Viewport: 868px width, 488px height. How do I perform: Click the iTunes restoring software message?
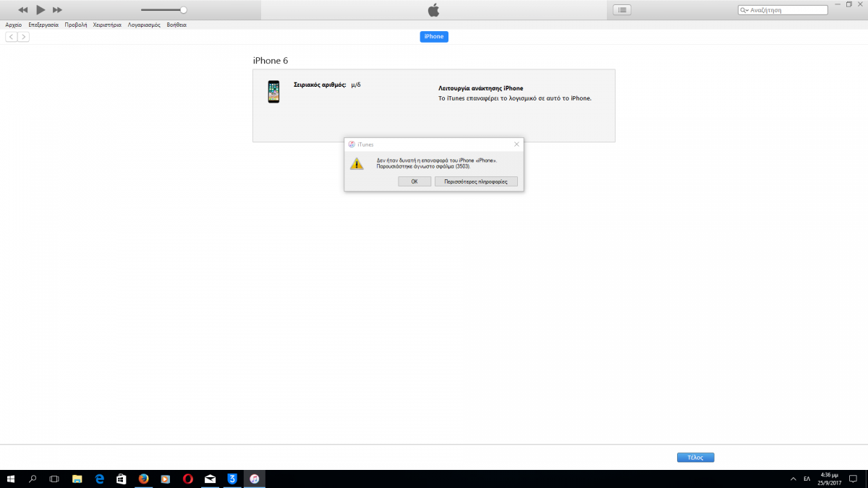click(x=515, y=98)
